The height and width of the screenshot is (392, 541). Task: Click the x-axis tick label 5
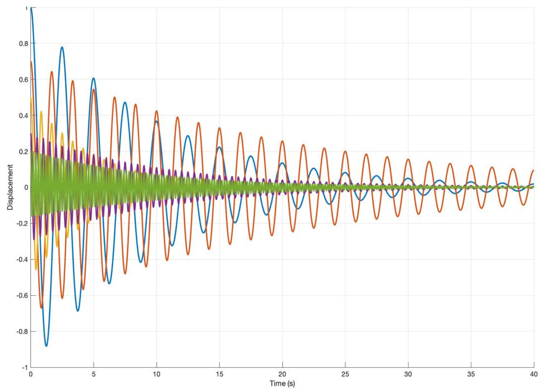pos(93,374)
